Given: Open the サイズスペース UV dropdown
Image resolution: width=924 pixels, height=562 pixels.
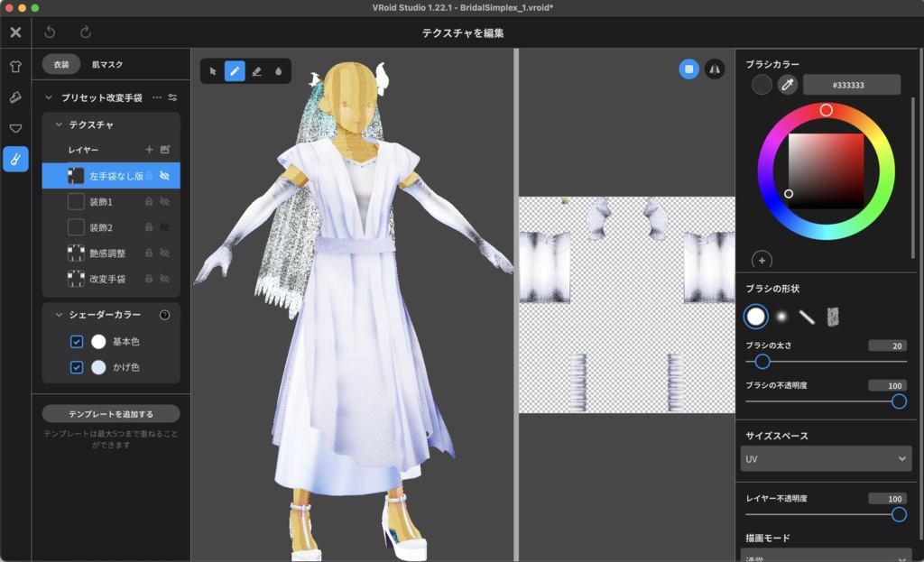Looking at the screenshot, I should tap(826, 459).
